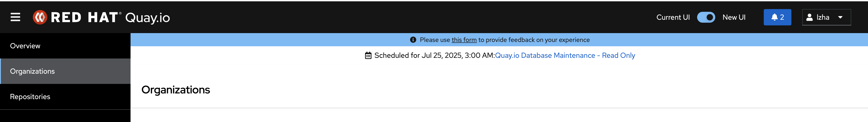Select the New UI label

coord(734,17)
